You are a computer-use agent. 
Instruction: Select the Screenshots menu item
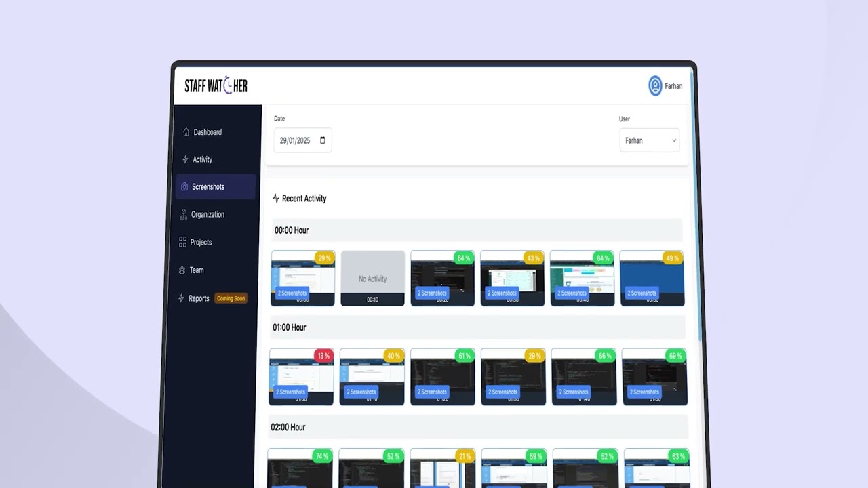pyautogui.click(x=216, y=187)
